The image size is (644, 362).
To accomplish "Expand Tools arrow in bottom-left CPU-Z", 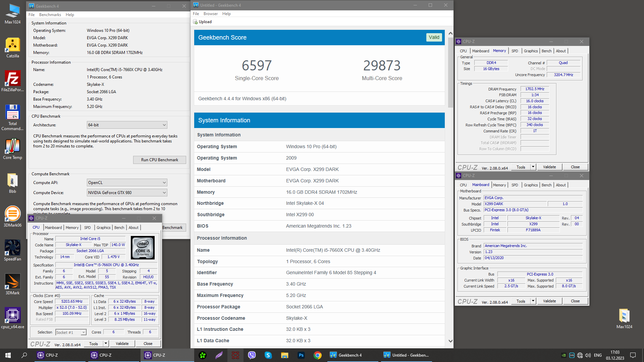I will click(x=106, y=344).
